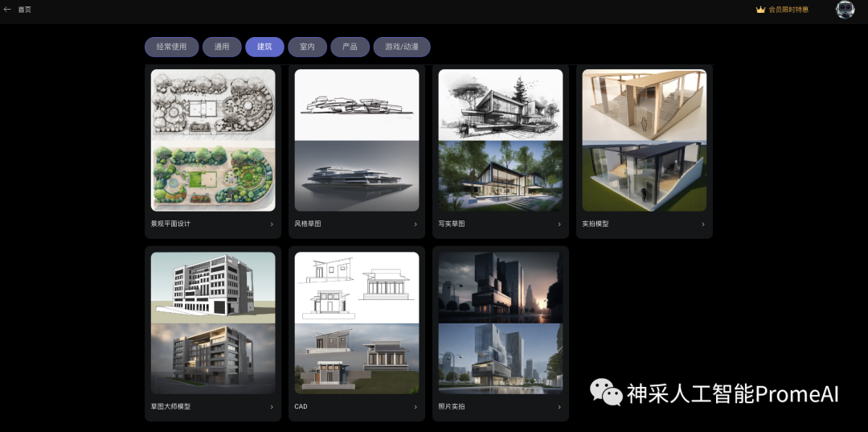The image size is (868, 432).
Task: Choose the landscape plan garden thumbnail
Action: (213, 140)
